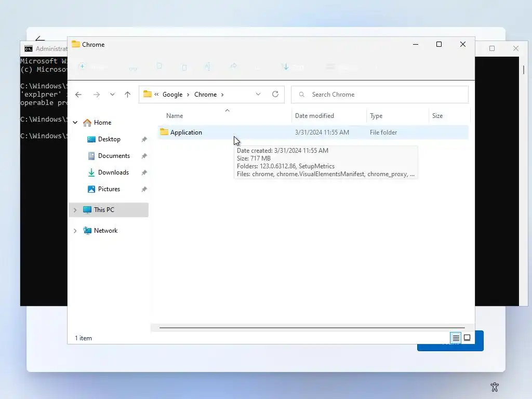Open Downloads in the navigation pane
This screenshot has width=532, height=399.
click(113, 172)
